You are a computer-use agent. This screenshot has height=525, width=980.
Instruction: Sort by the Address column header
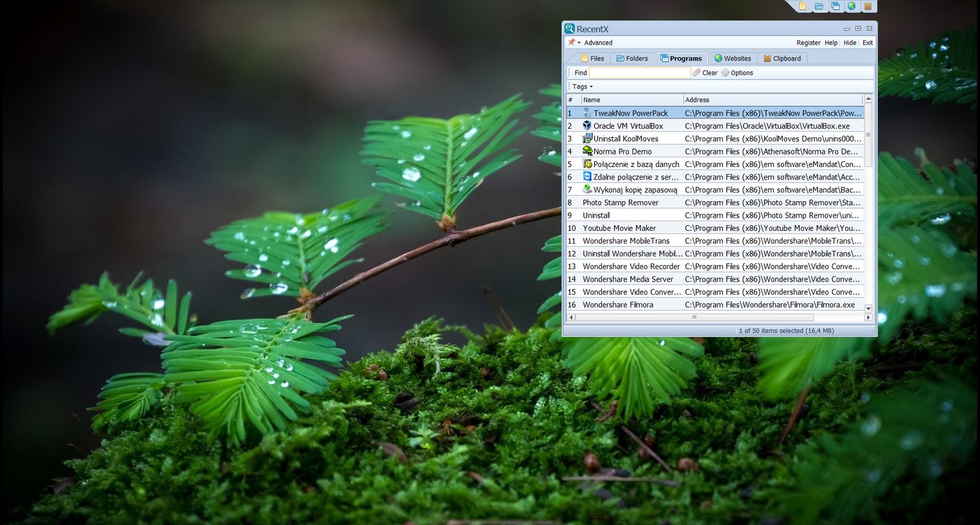click(x=773, y=100)
